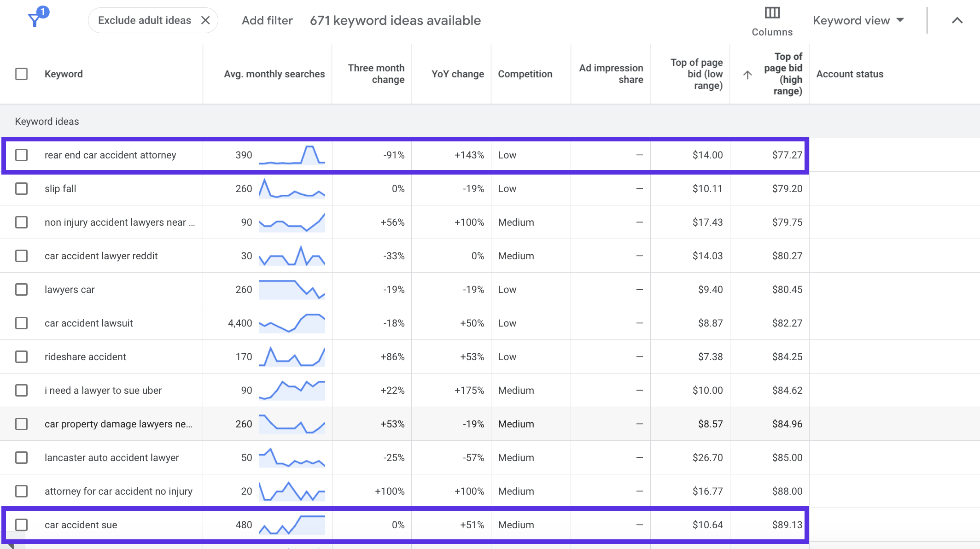
Task: Click the i need a lawyer to sue uber keyword
Action: tap(103, 390)
